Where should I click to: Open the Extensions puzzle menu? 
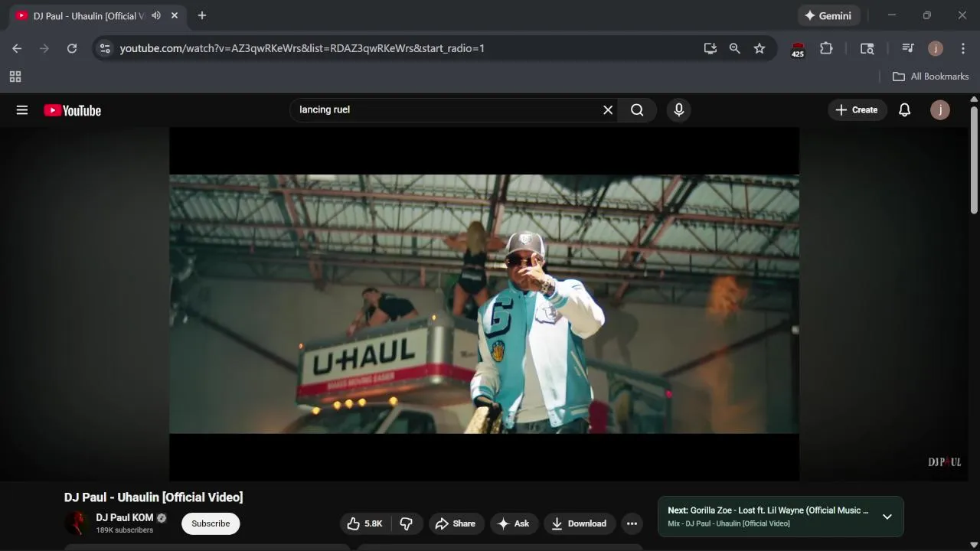[826, 48]
